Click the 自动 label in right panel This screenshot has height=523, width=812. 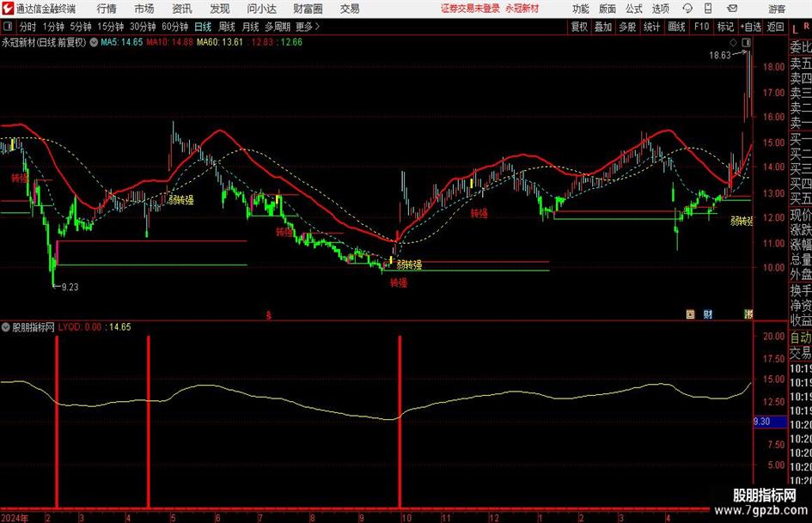801,338
